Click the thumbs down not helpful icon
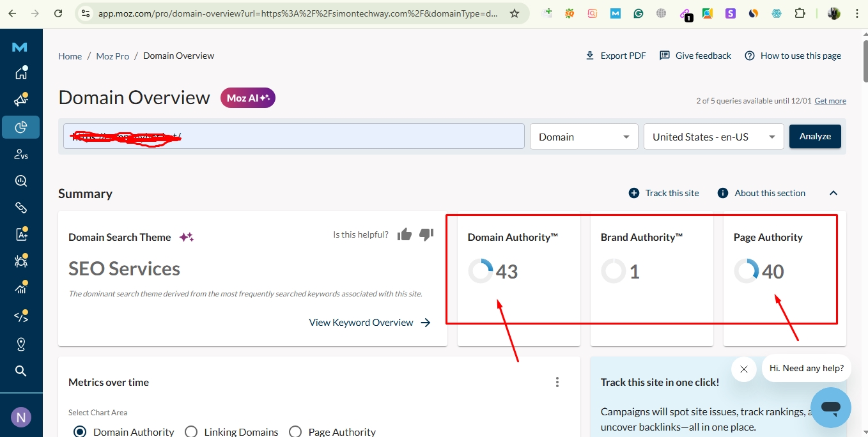This screenshot has height=437, width=868. pos(426,234)
